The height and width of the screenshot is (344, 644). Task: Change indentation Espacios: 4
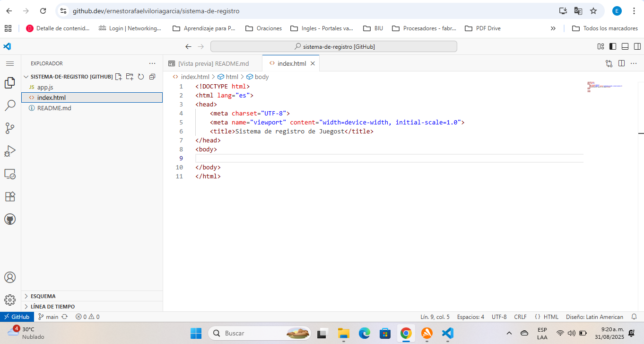click(470, 317)
